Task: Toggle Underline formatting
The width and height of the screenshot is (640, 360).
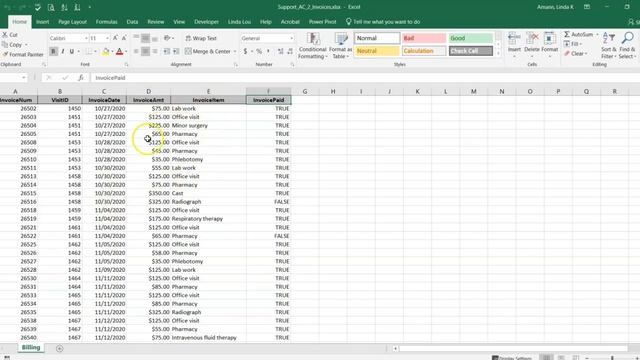Action: (x=71, y=51)
